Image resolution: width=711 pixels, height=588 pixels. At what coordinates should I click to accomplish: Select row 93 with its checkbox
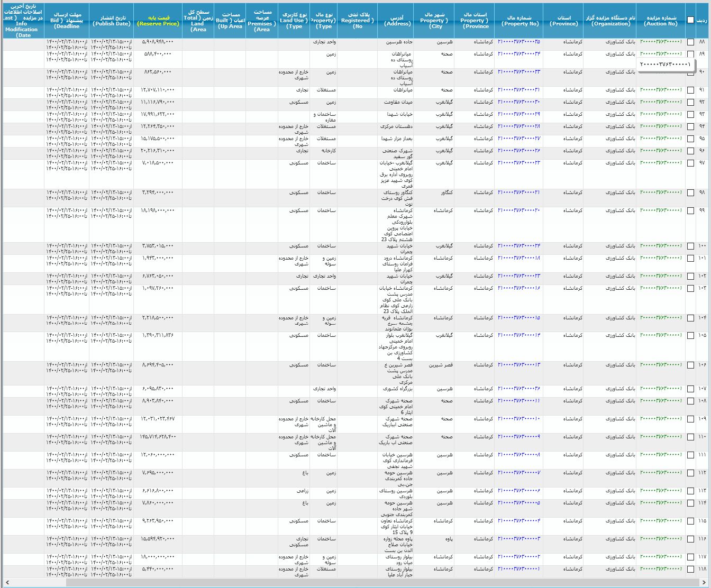(x=690, y=115)
